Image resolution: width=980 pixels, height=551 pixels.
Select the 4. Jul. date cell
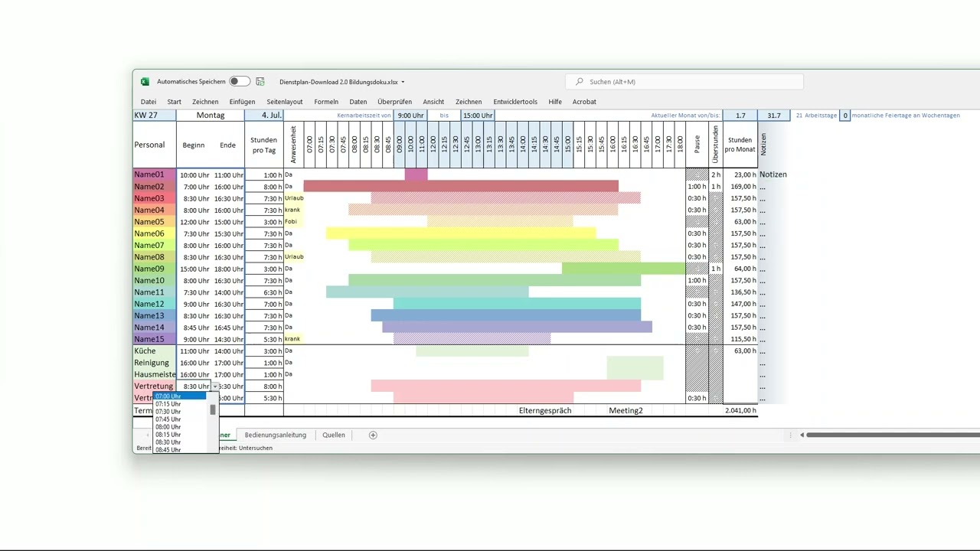pyautogui.click(x=264, y=116)
